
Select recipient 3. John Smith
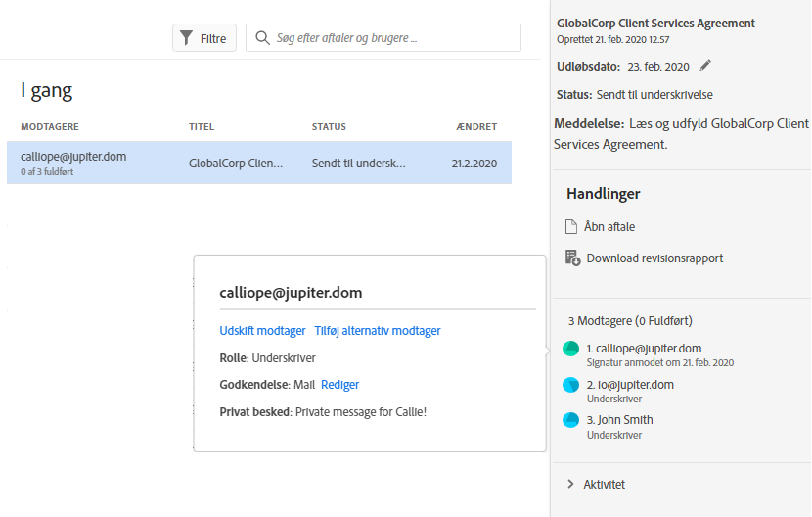pyautogui.click(x=619, y=420)
